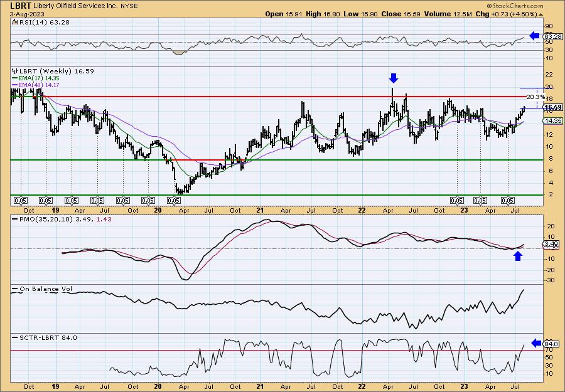Click the RSI(14) 63.28 indicator legend
The height and width of the screenshot is (392, 565).
(x=41, y=23)
